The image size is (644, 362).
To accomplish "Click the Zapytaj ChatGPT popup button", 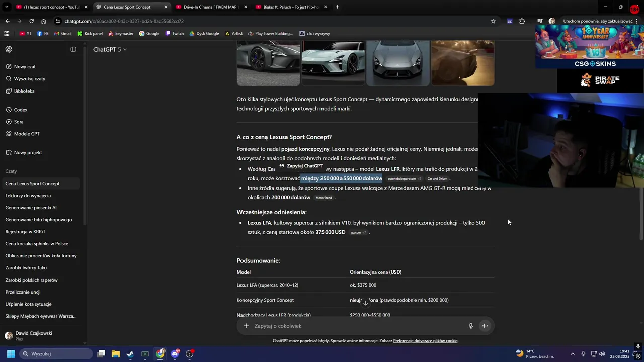I will click(301, 166).
